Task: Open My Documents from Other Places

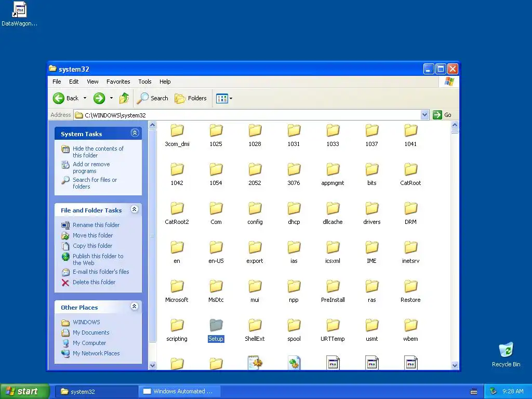Action: coord(91,333)
